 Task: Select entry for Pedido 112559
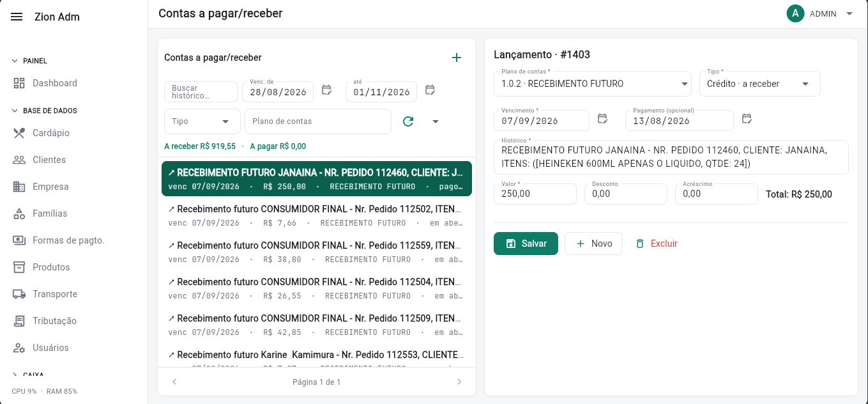[x=317, y=252]
